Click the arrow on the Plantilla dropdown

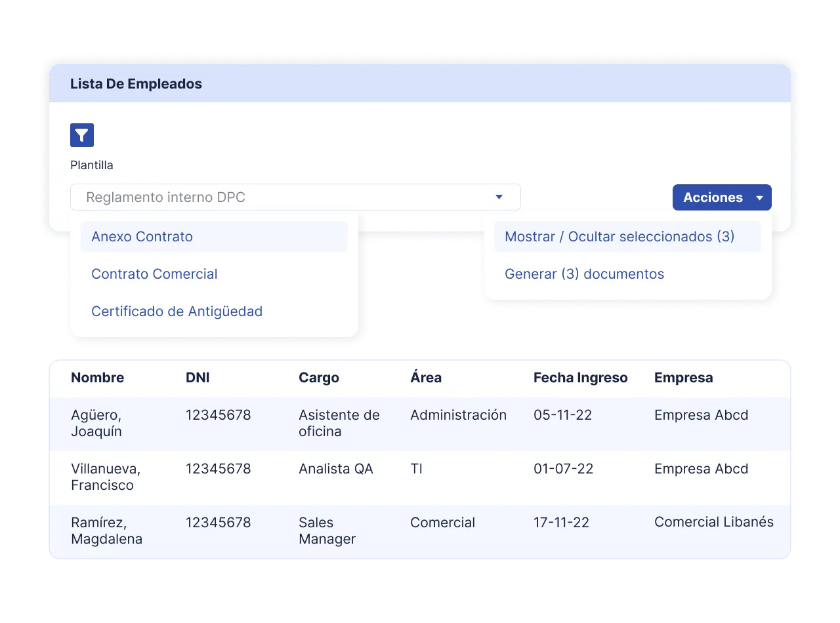[x=499, y=197]
